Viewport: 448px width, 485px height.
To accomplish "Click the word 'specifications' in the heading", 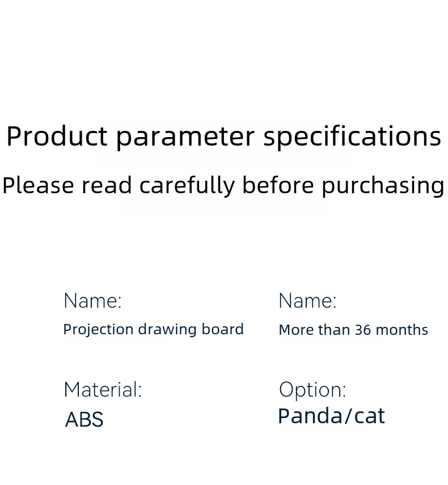I will coord(352,137).
